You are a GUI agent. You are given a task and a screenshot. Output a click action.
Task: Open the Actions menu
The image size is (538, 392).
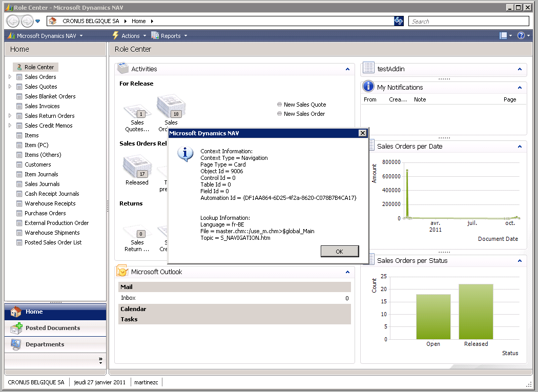click(x=130, y=36)
